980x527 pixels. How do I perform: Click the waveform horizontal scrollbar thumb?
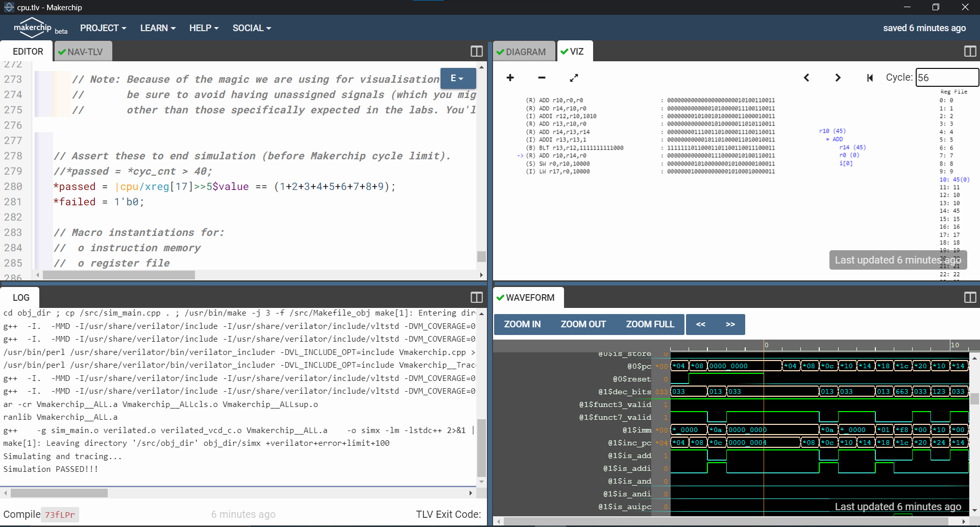click(725, 521)
